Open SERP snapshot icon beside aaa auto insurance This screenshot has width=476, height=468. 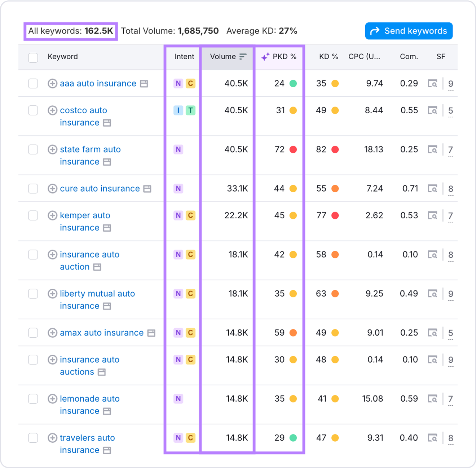(x=144, y=83)
